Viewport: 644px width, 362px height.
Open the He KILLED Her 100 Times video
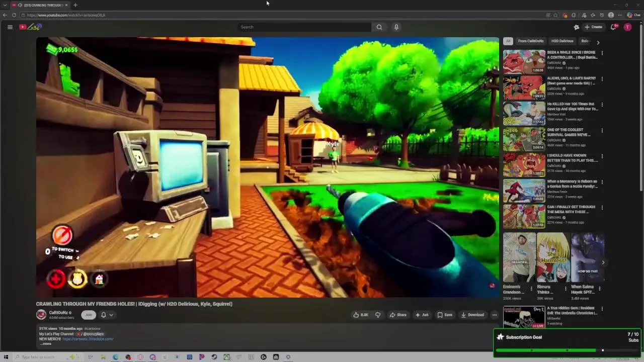[x=524, y=113]
